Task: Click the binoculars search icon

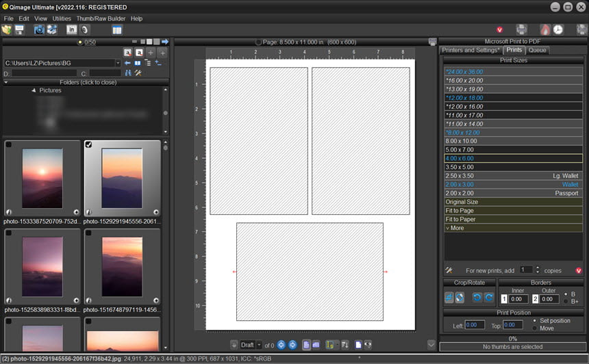Action: click(x=128, y=73)
